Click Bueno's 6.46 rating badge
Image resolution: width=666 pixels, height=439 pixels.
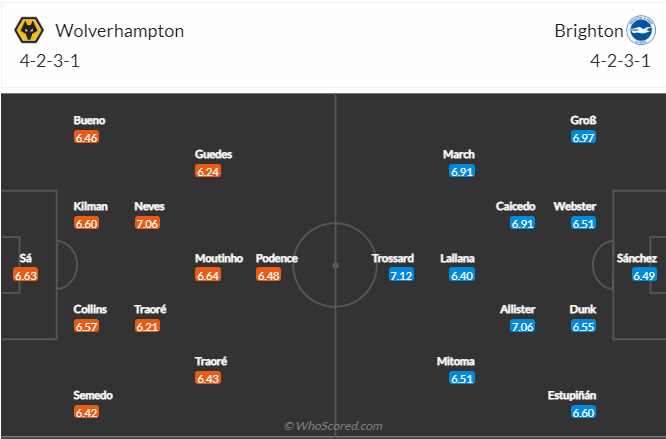(86, 138)
